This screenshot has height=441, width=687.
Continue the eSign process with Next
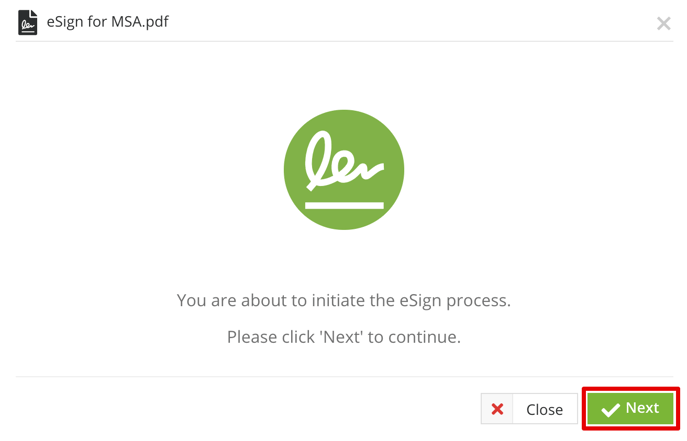(x=630, y=408)
